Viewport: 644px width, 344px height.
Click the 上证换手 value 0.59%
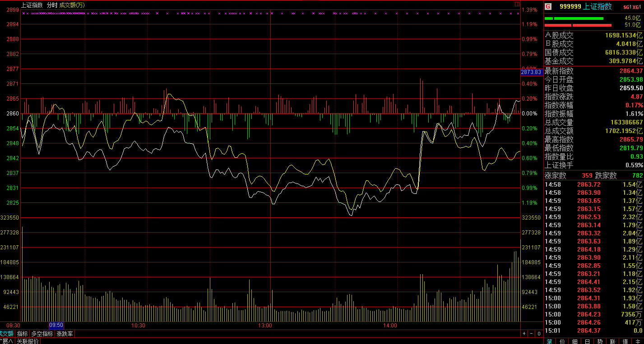(x=634, y=165)
